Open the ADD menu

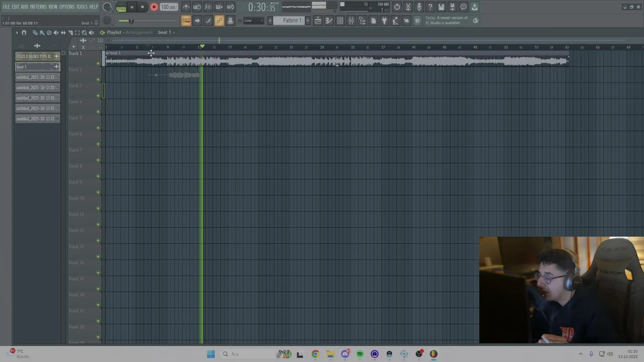(24, 7)
